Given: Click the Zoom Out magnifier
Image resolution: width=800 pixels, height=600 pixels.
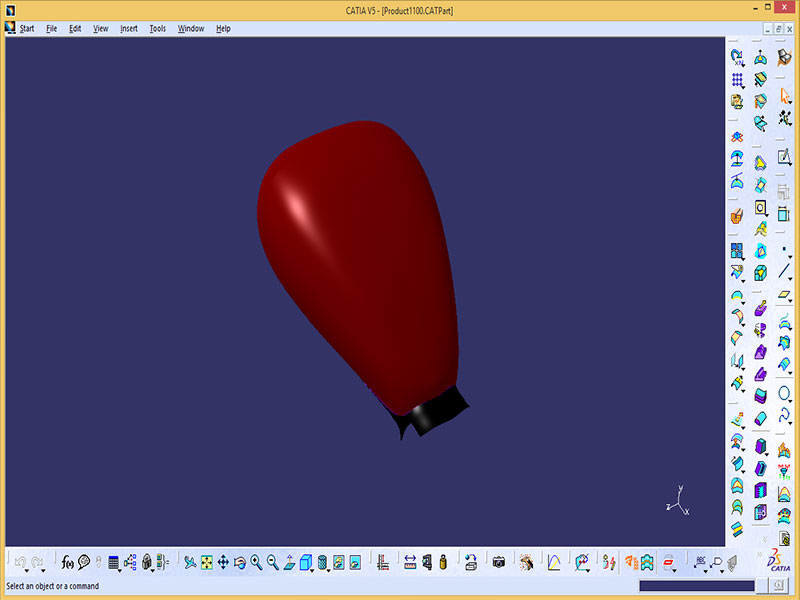Looking at the screenshot, I should tap(272, 563).
